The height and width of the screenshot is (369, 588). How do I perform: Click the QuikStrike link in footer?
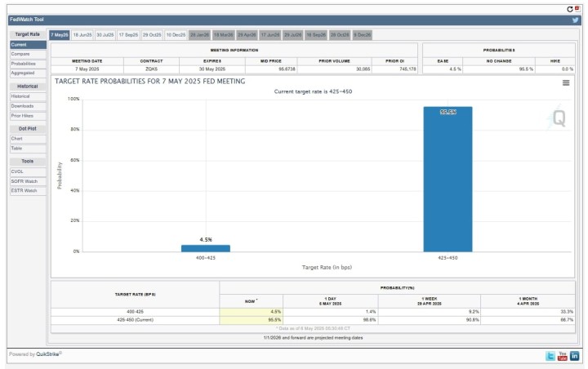47,353
